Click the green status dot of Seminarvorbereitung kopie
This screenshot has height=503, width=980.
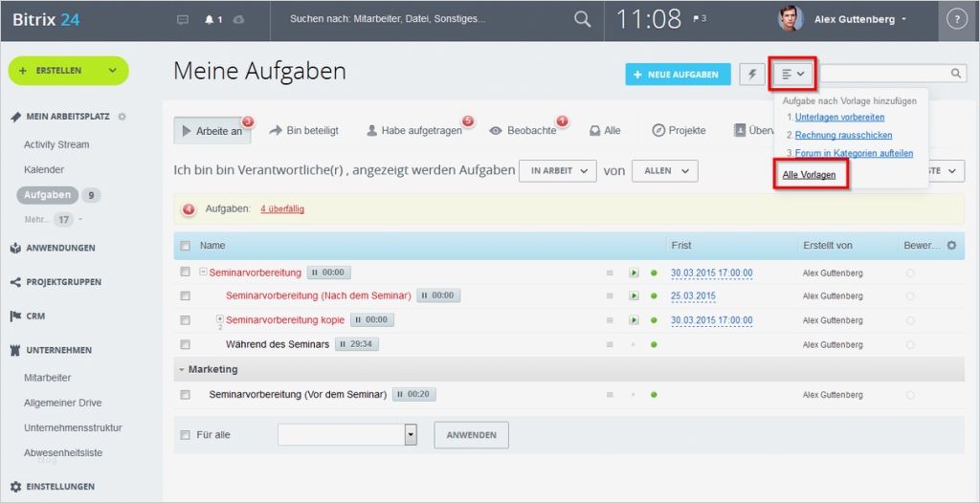coord(654,320)
